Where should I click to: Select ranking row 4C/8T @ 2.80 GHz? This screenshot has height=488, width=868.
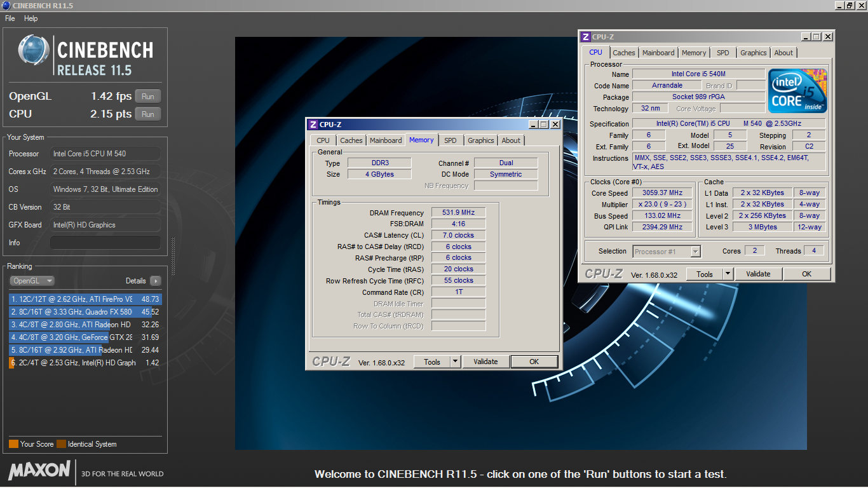[x=85, y=325]
